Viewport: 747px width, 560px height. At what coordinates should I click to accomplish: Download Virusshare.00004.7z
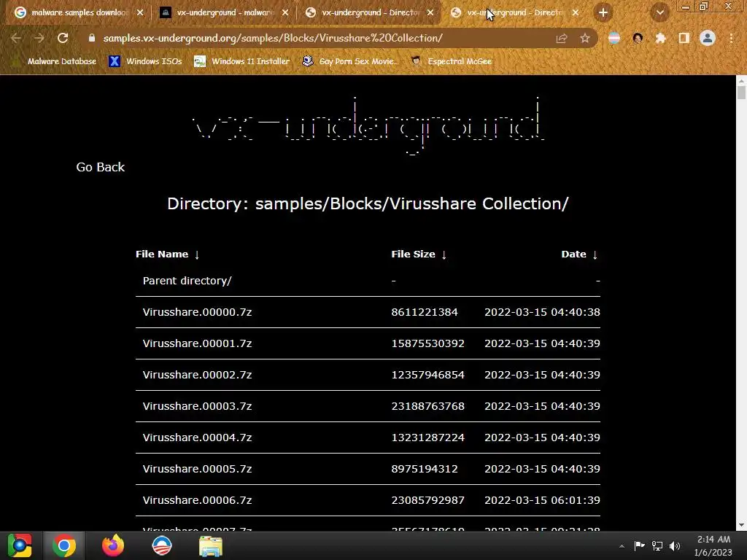(197, 437)
